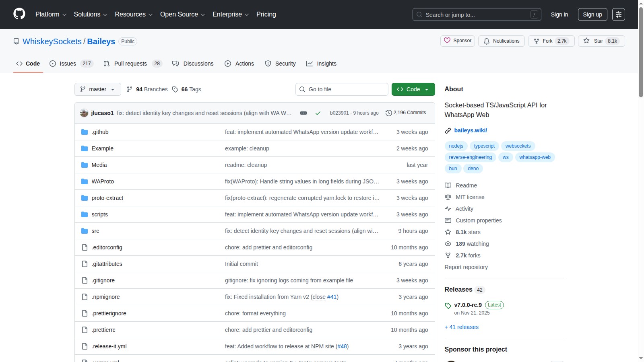Open the Open Source menu
This screenshot has width=644, height=362.
pos(182,14)
